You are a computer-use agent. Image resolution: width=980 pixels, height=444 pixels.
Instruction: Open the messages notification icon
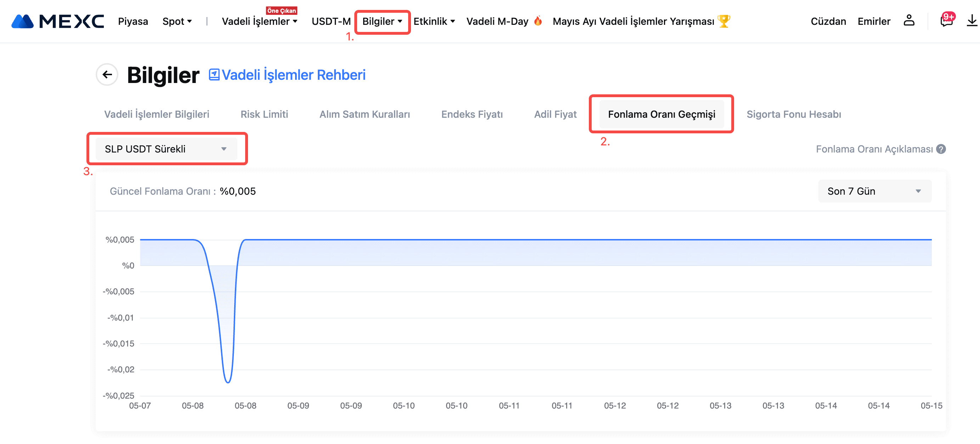click(946, 21)
